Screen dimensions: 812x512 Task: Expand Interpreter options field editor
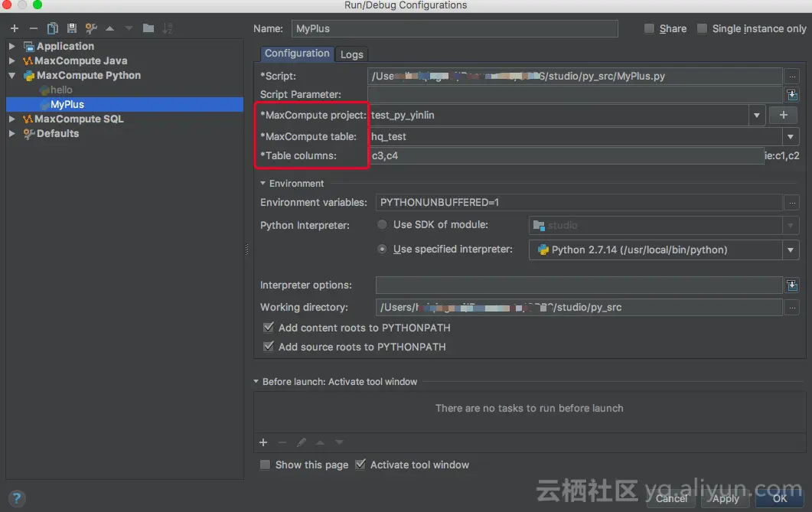792,285
